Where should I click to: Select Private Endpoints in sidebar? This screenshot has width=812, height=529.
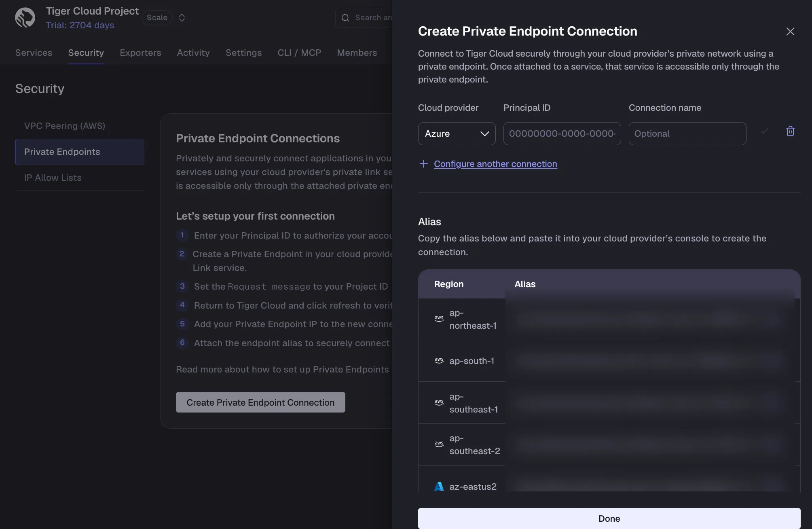click(80, 152)
